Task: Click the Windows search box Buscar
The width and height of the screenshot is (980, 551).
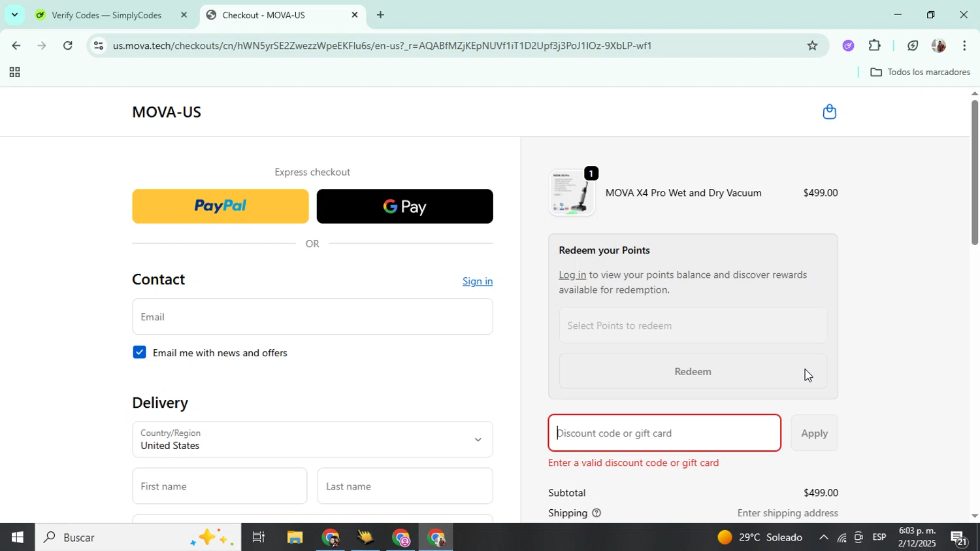Action: pyautogui.click(x=137, y=537)
